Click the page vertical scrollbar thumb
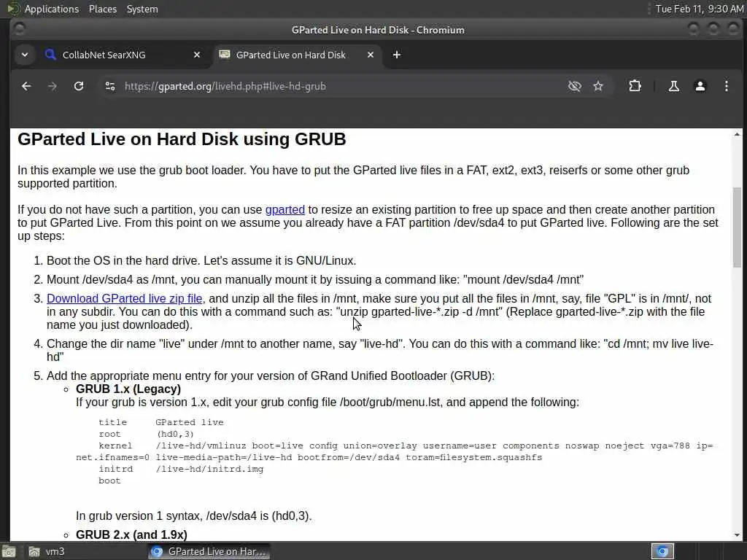The height and width of the screenshot is (560, 747). 737,227
